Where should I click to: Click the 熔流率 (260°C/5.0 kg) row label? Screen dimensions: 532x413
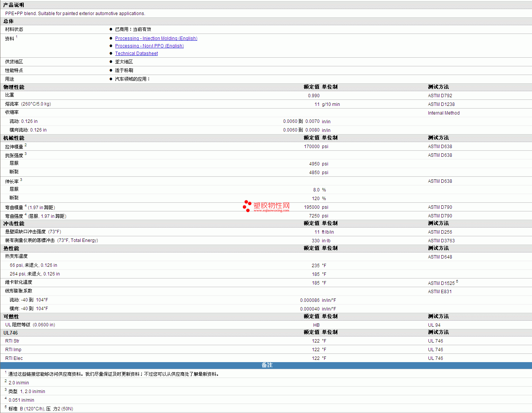click(28, 104)
